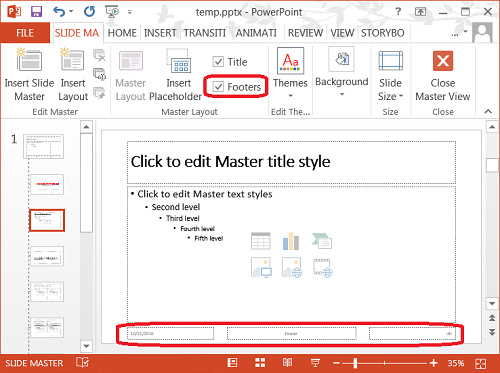Image resolution: width=500 pixels, height=373 pixels.
Task: Open PowerPoint Help question mark
Action: click(398, 12)
